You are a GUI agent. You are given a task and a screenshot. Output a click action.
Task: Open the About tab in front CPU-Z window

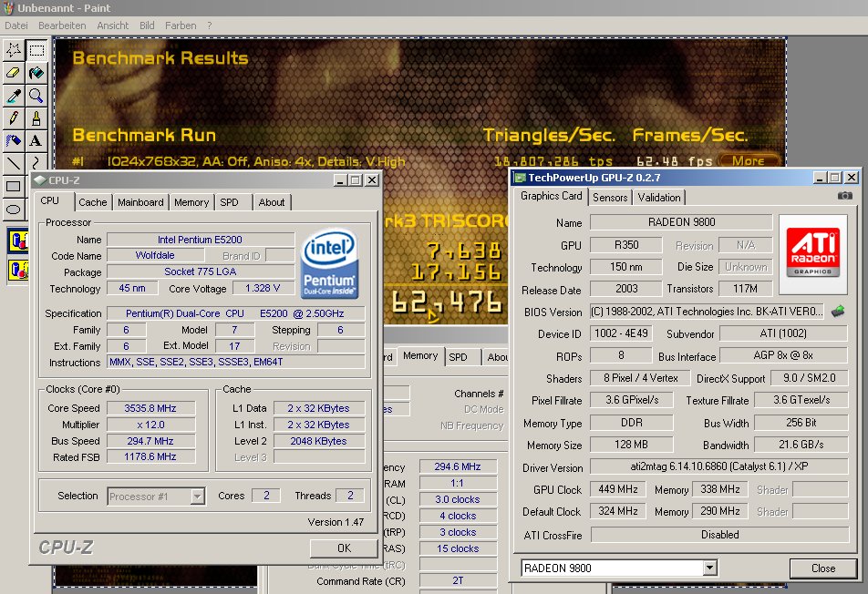[272, 202]
